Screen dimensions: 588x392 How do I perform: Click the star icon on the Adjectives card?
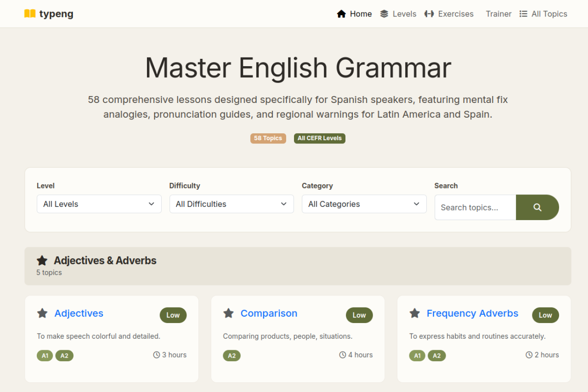point(42,313)
